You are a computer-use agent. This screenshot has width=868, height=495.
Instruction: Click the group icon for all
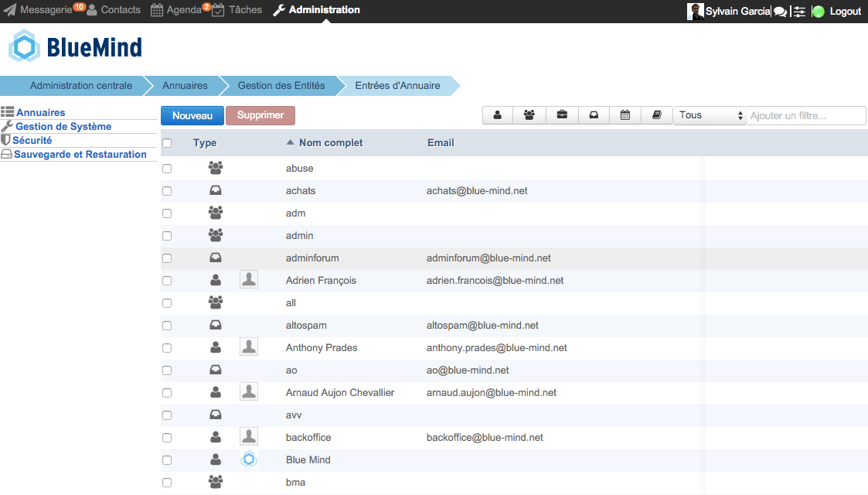[216, 302]
